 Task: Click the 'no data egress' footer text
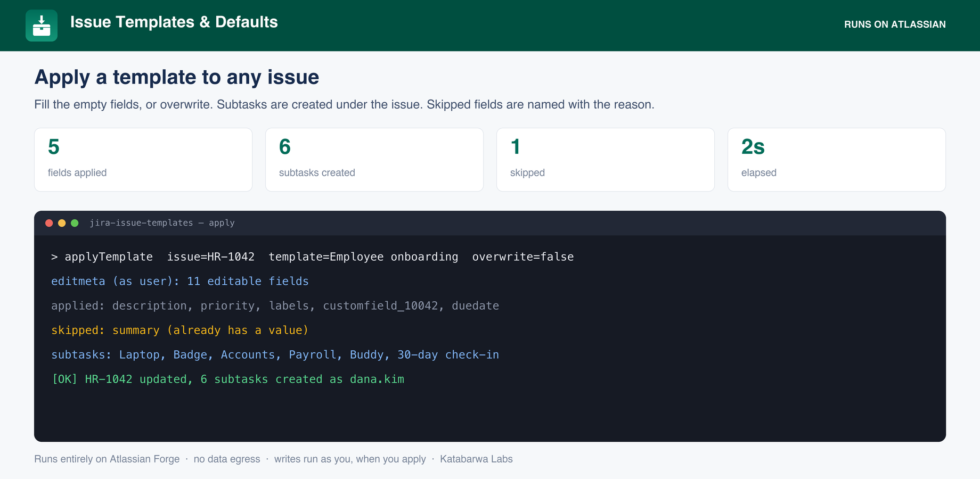click(227, 459)
